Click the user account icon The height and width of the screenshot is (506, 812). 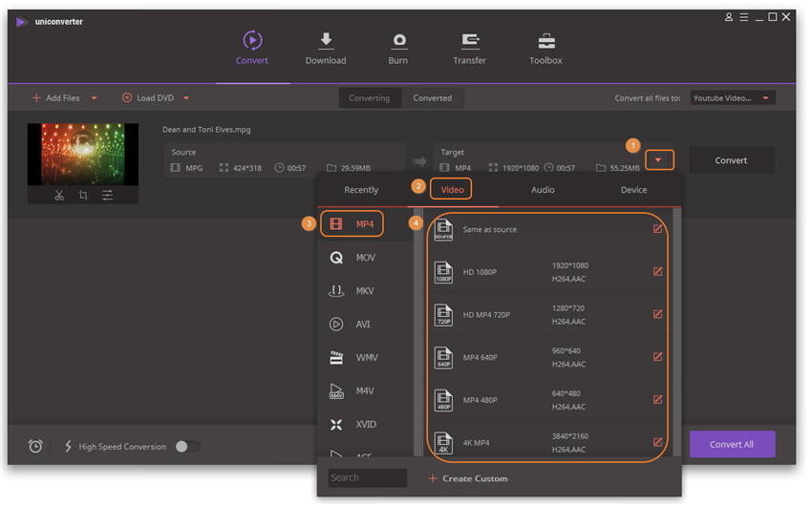729,17
